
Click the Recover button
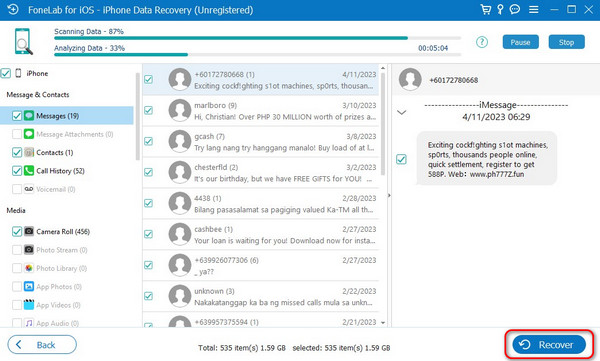[549, 345]
